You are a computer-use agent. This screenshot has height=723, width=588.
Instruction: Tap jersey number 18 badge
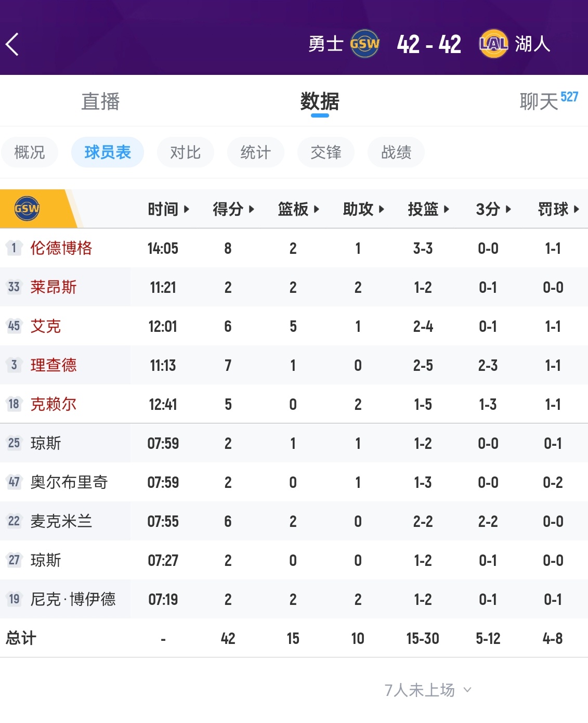pos(14,404)
